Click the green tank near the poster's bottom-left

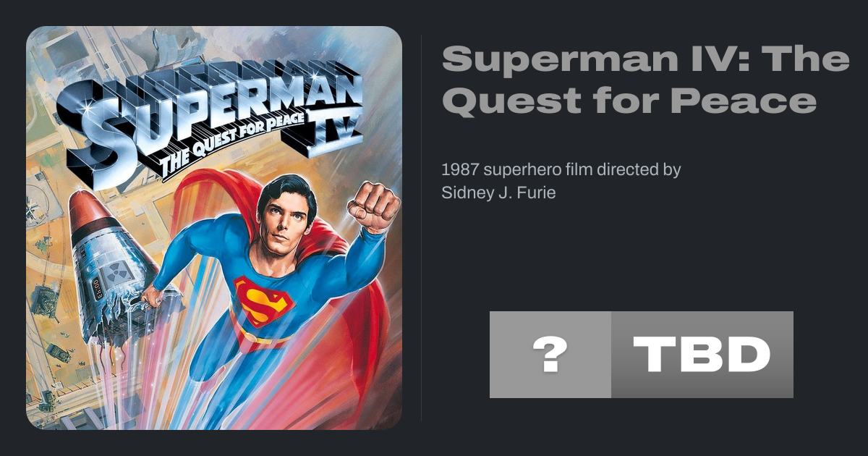coord(58,352)
